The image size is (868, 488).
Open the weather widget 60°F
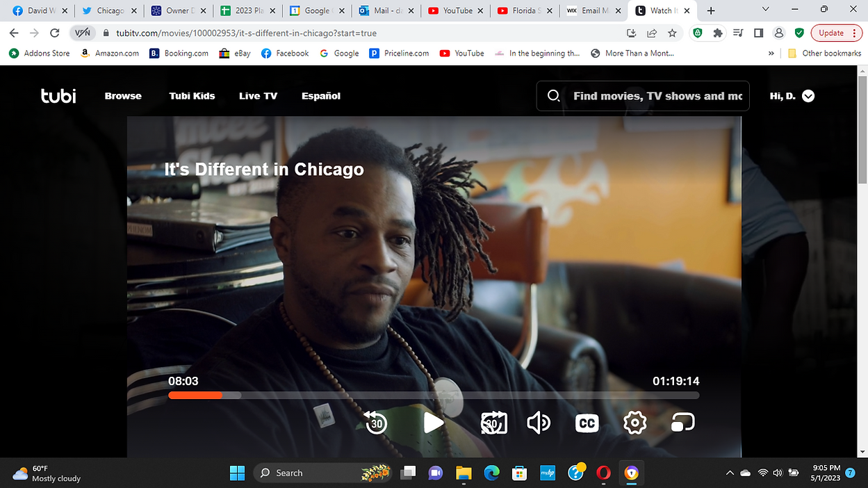[47, 473]
